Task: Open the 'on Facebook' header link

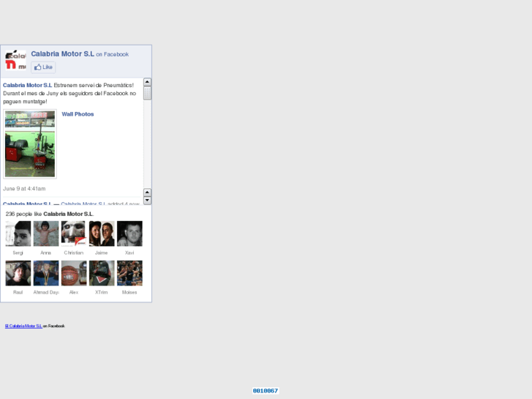Action: point(112,54)
